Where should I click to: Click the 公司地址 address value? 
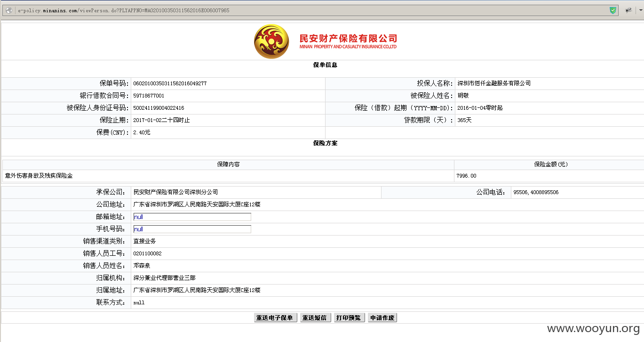(197, 204)
